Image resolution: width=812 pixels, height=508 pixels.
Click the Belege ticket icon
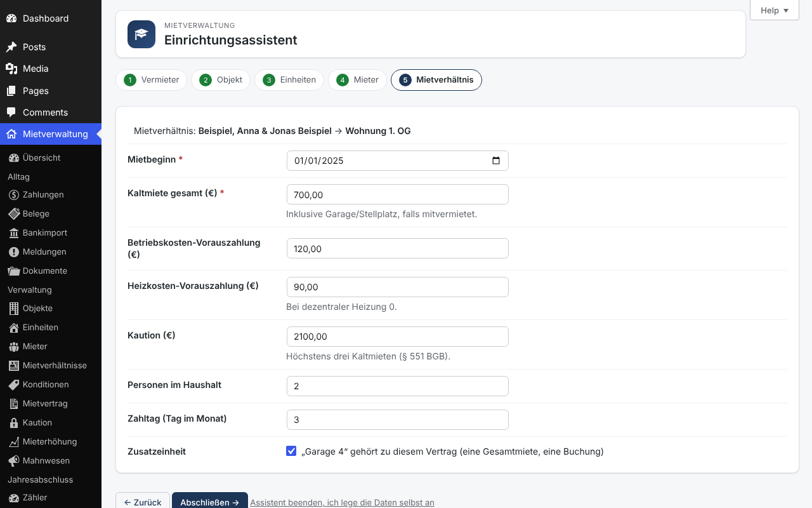pos(14,214)
